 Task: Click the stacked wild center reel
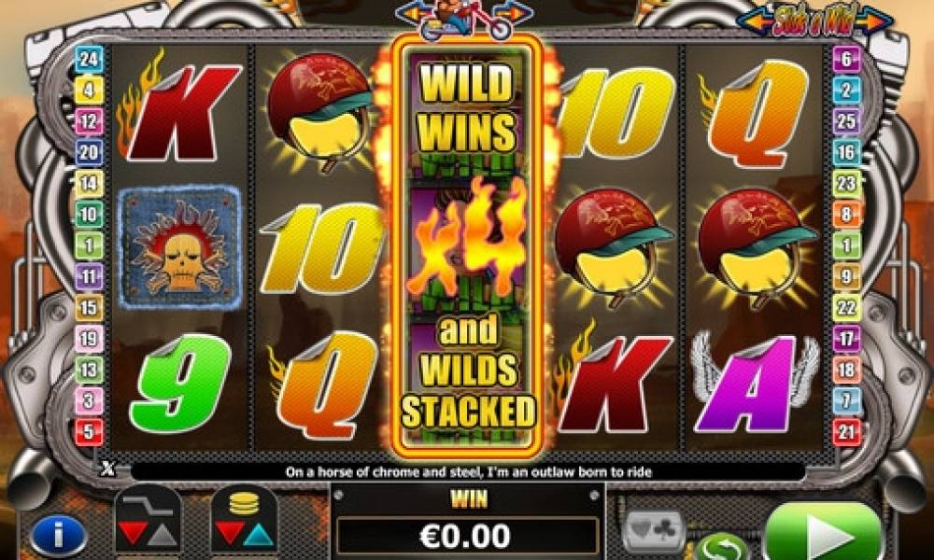pyautogui.click(x=467, y=246)
